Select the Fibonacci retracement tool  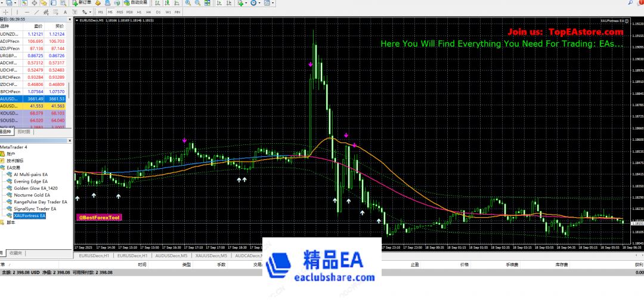[x=55, y=13]
